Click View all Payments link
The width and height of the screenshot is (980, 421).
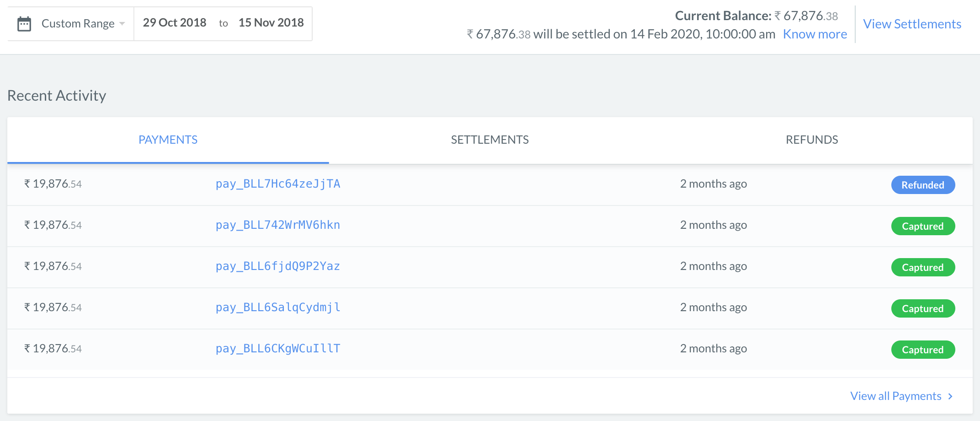[x=896, y=396]
